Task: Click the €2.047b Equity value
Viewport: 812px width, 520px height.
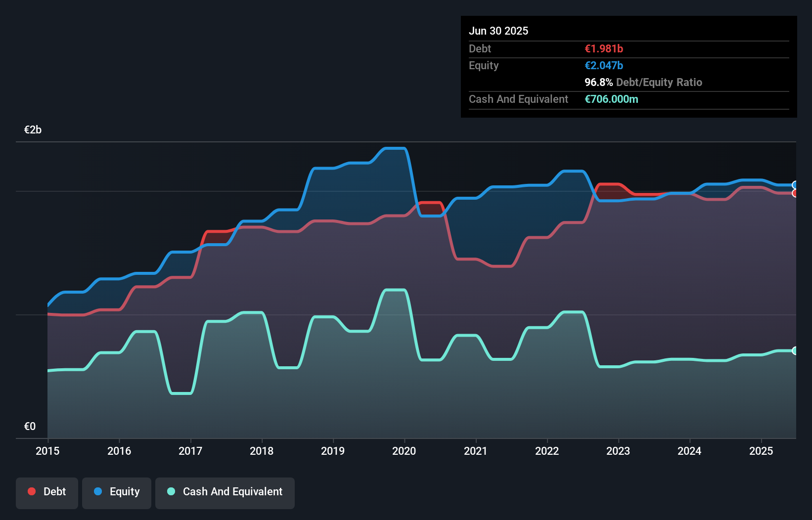Action: (603, 65)
